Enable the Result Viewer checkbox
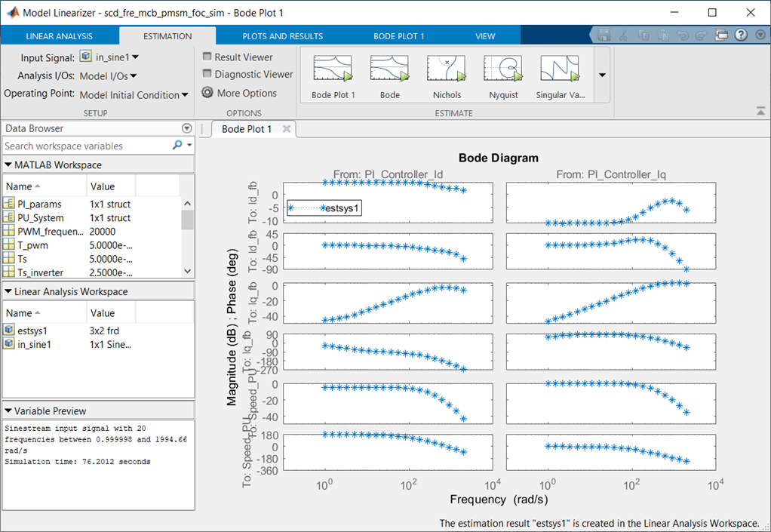The height and width of the screenshot is (532, 771). click(207, 57)
